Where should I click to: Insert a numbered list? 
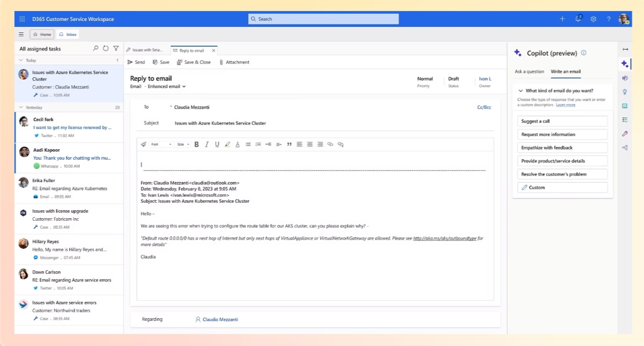pyautogui.click(x=258, y=144)
